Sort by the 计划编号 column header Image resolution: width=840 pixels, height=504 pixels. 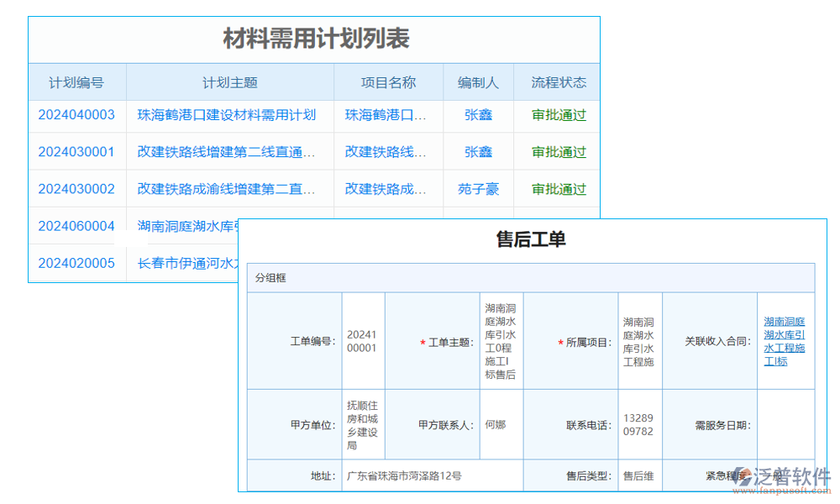pos(76,81)
